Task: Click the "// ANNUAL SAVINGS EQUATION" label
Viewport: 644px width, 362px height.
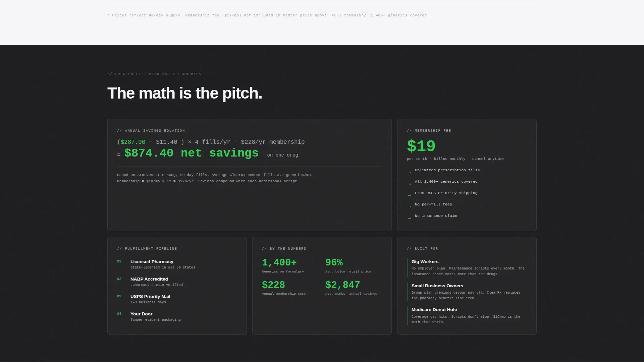Action: (151, 131)
